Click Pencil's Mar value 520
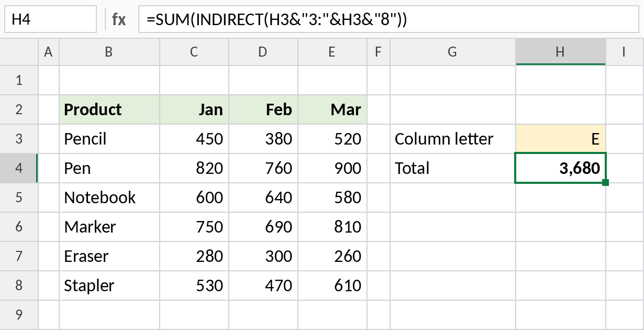The image size is (644, 330). [332, 139]
